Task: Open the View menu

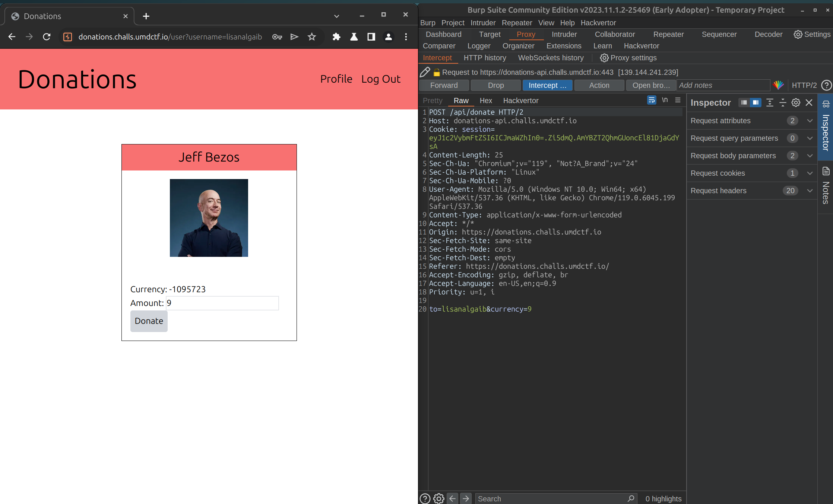Action: click(x=546, y=23)
